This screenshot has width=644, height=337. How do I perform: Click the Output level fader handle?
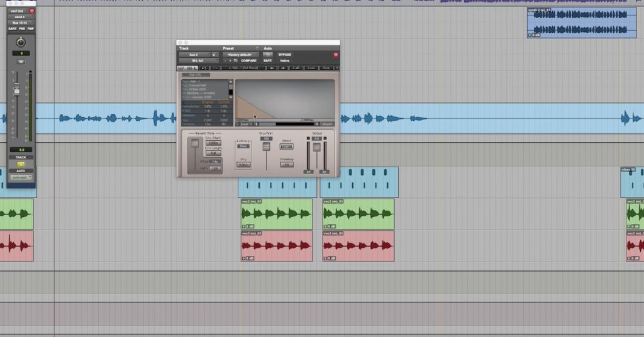(317, 147)
